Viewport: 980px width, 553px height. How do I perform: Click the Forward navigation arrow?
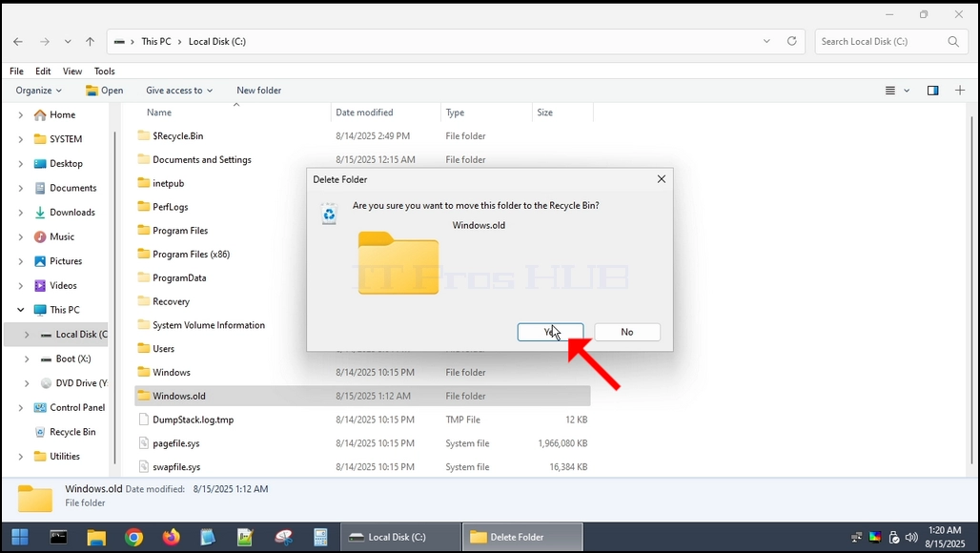(x=45, y=42)
